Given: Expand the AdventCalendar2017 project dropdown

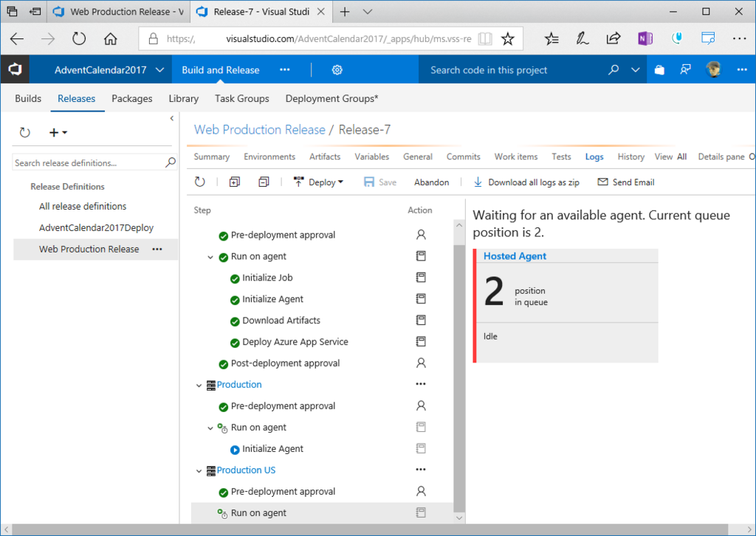Looking at the screenshot, I should point(159,70).
